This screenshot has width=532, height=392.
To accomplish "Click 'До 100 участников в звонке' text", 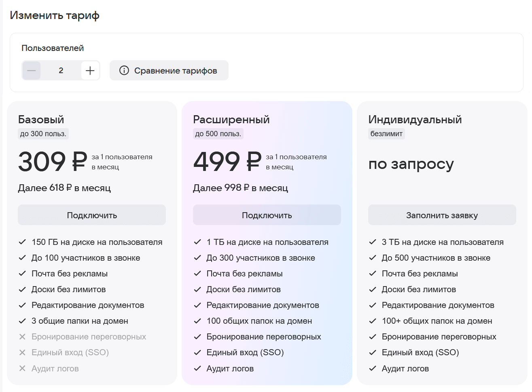I will coord(86,258).
